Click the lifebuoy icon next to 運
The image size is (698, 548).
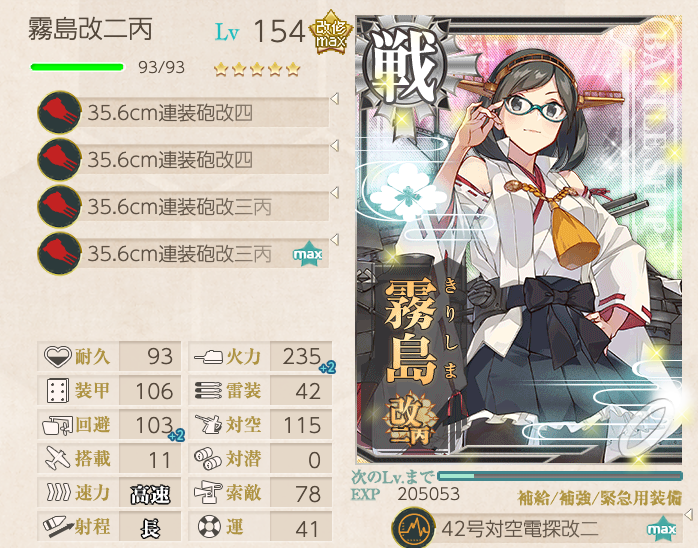point(209,527)
